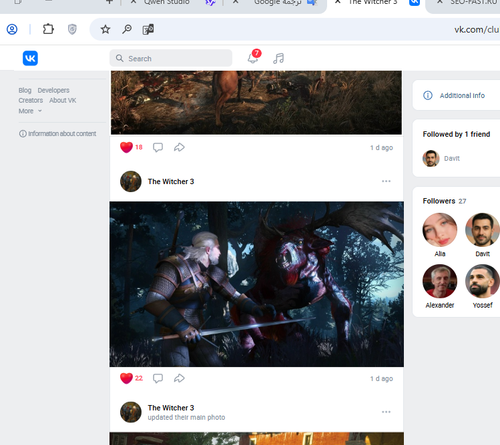Select The Witcher 3 browser tab
Viewport: 500px width, 445px height.
point(376,3)
